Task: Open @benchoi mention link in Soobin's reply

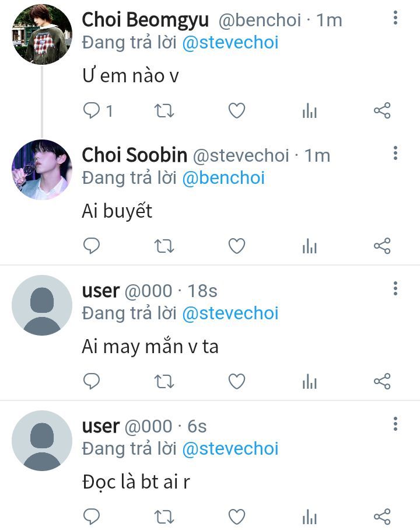Action: click(x=223, y=178)
